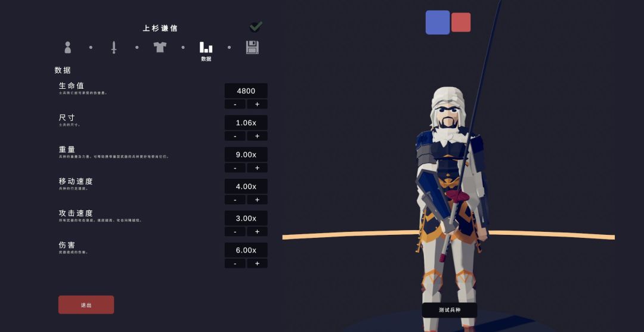Increase 生命值 with plus button
Image resolution: width=644 pixels, height=332 pixels.
click(x=257, y=104)
